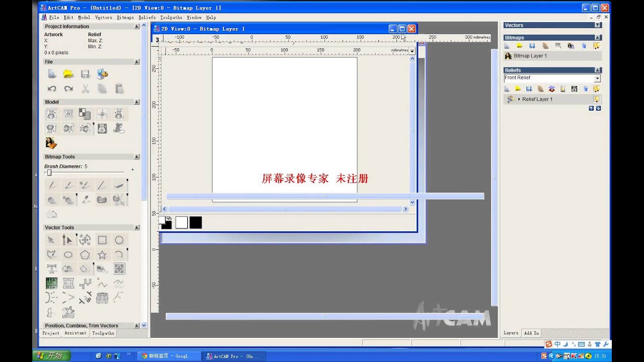Image resolution: width=644 pixels, height=362 pixels.
Task: Select the Node Editing tool
Action: [68, 240]
